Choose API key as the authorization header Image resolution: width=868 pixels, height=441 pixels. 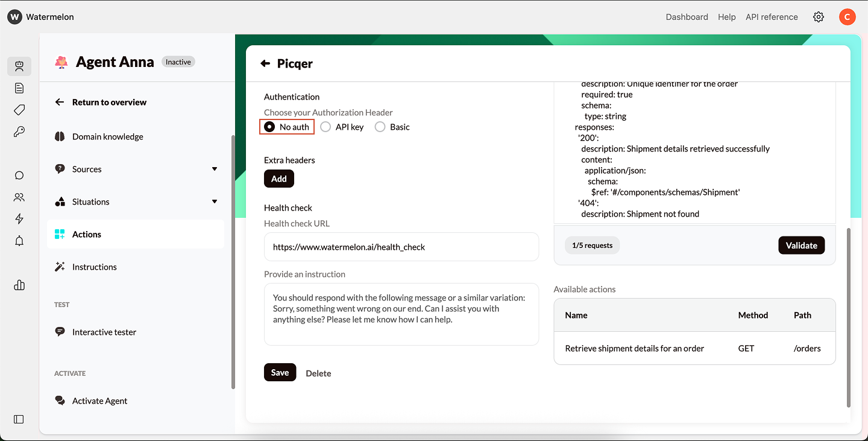coord(325,127)
